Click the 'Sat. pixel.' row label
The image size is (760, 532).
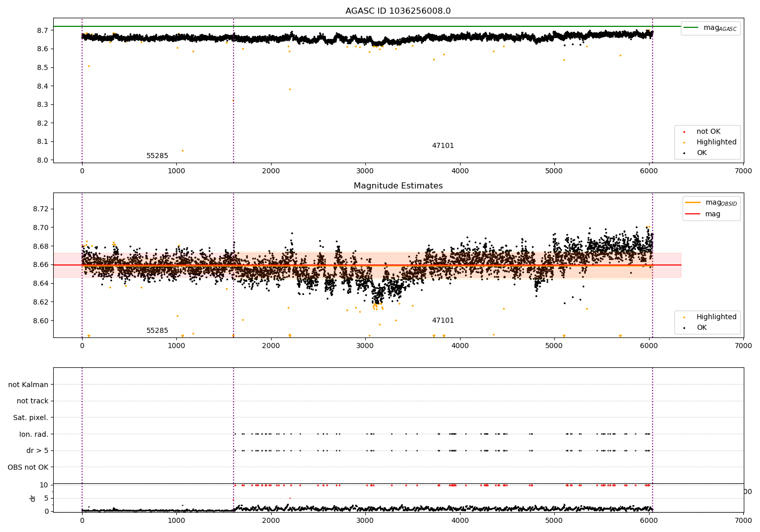(x=31, y=418)
